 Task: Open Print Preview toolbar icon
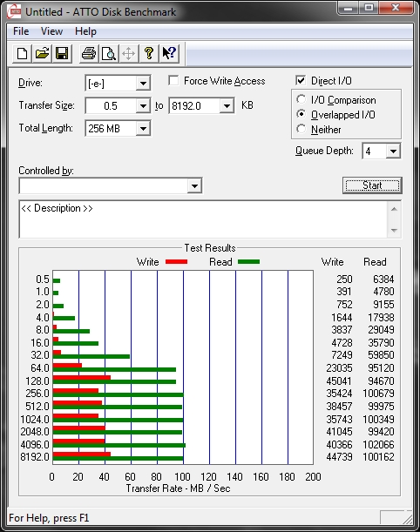109,53
